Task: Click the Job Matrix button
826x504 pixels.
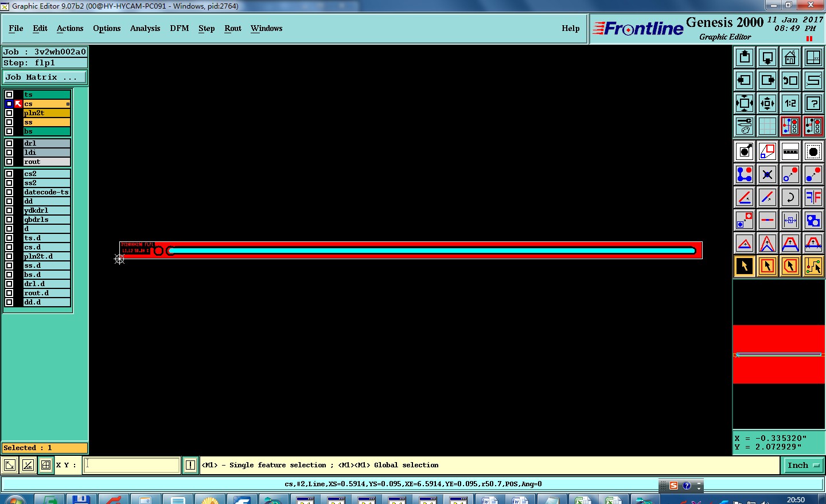Action: 45,77
